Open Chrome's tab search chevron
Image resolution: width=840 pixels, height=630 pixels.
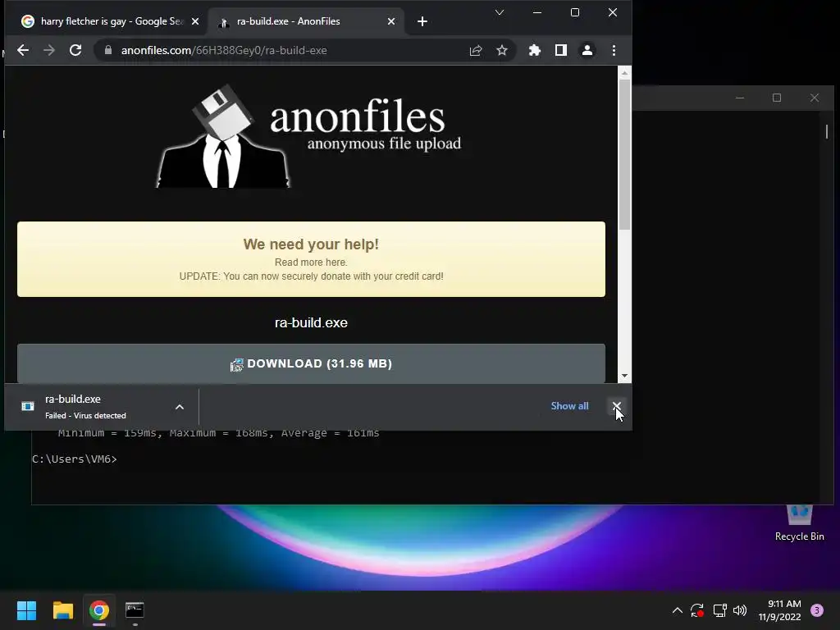[x=500, y=12]
